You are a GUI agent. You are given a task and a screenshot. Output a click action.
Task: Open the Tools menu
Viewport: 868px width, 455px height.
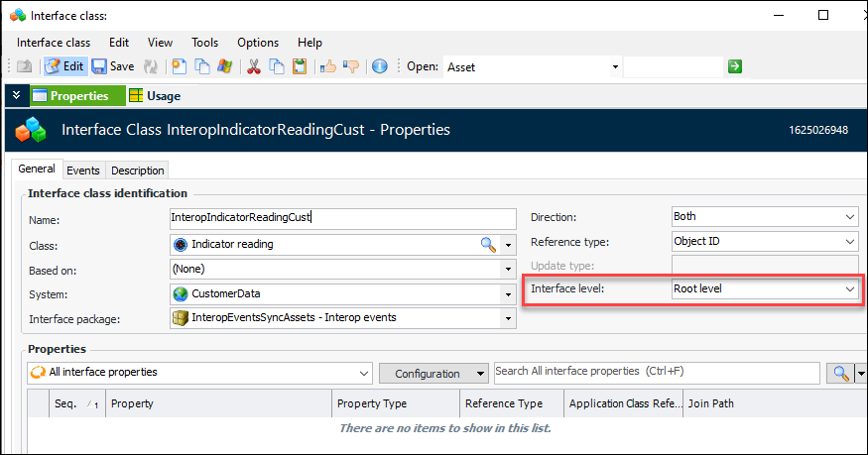pyautogui.click(x=205, y=43)
